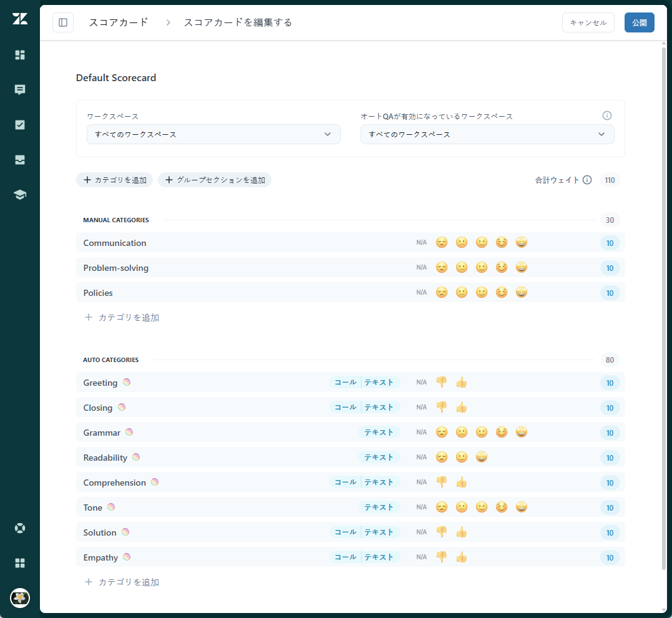The image size is (672, 618).
Task: Edit the Communication weight value 10
Action: [x=610, y=243]
